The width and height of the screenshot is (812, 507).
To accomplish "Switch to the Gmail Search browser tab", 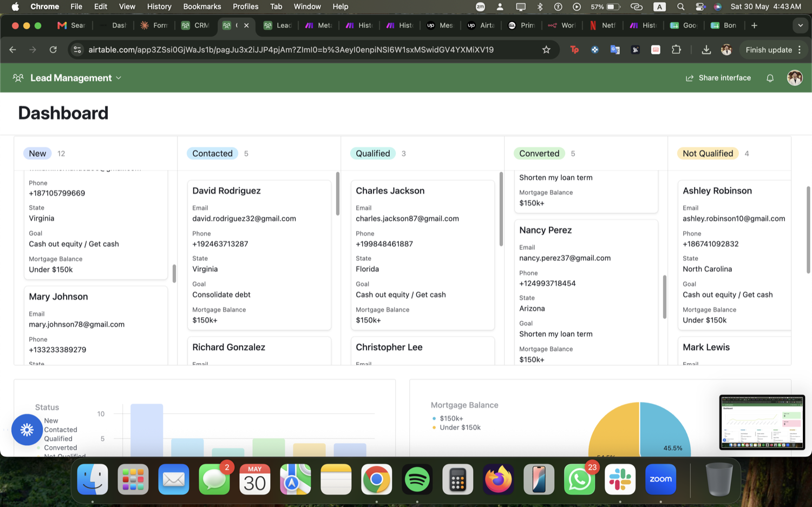I will pyautogui.click(x=72, y=25).
